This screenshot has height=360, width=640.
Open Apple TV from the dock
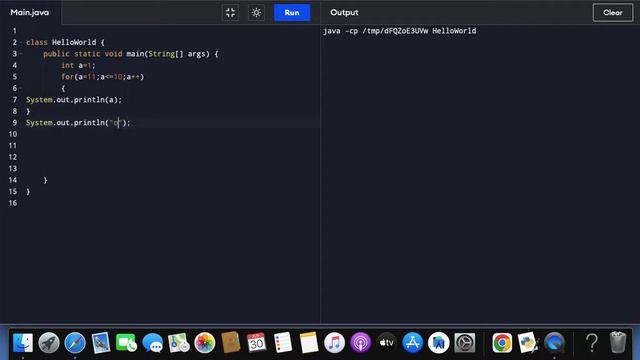387,342
